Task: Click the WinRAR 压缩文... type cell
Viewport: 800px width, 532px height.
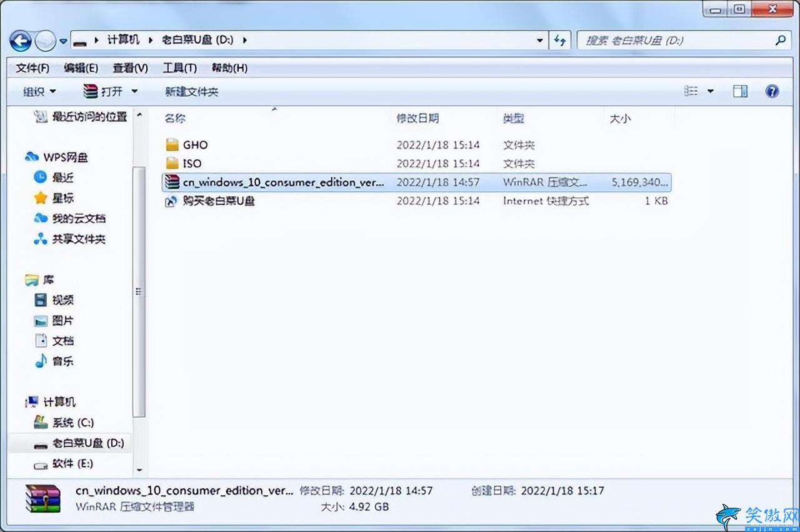Action: pos(546,182)
